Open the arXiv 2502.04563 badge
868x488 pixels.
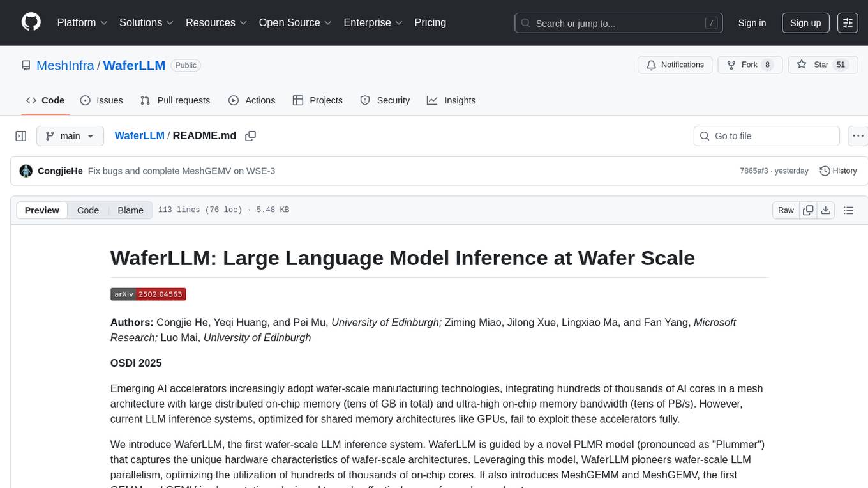(148, 294)
